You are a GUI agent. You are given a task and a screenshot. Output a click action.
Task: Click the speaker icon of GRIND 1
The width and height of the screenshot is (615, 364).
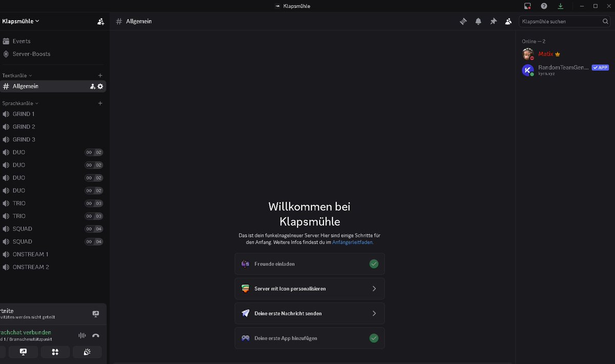click(x=6, y=114)
